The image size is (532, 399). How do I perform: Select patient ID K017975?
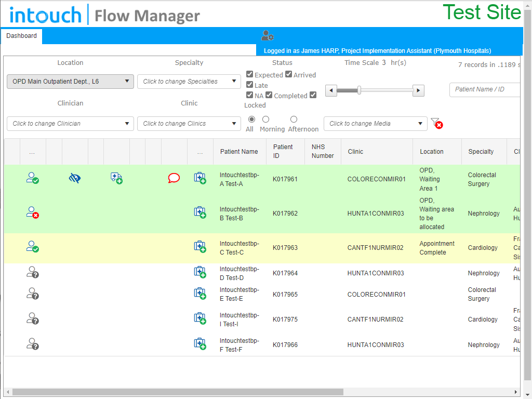(285, 320)
